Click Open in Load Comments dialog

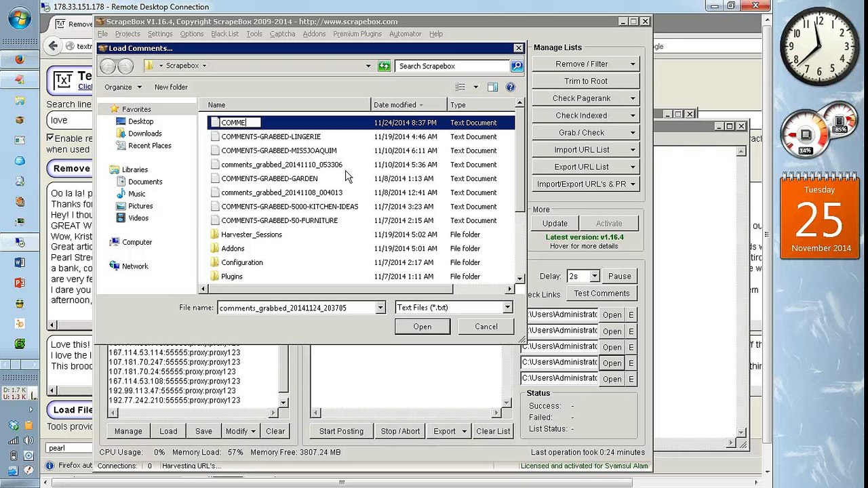coord(422,327)
